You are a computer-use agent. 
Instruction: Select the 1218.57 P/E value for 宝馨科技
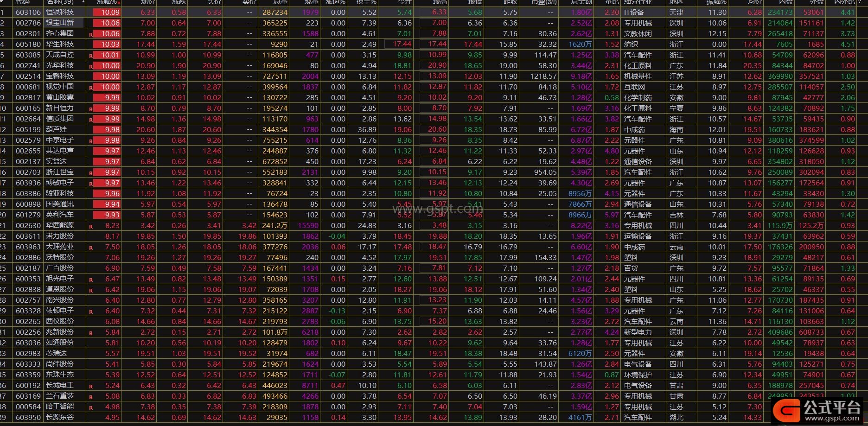click(543, 76)
